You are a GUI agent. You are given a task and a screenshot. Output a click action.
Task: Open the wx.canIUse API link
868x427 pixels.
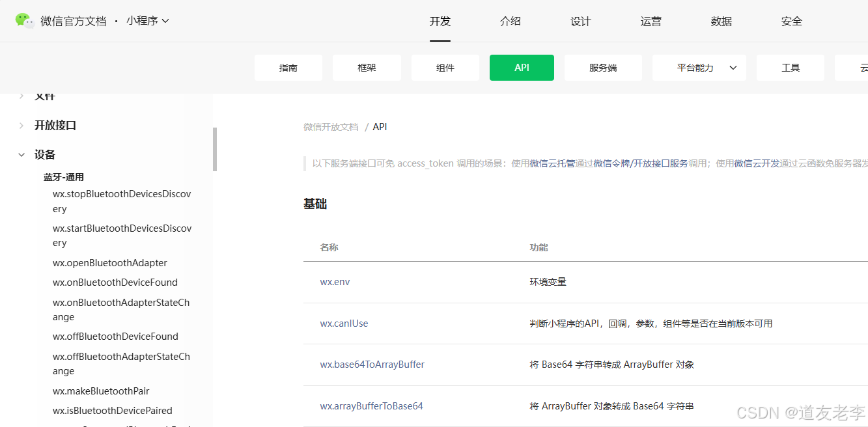tap(344, 324)
